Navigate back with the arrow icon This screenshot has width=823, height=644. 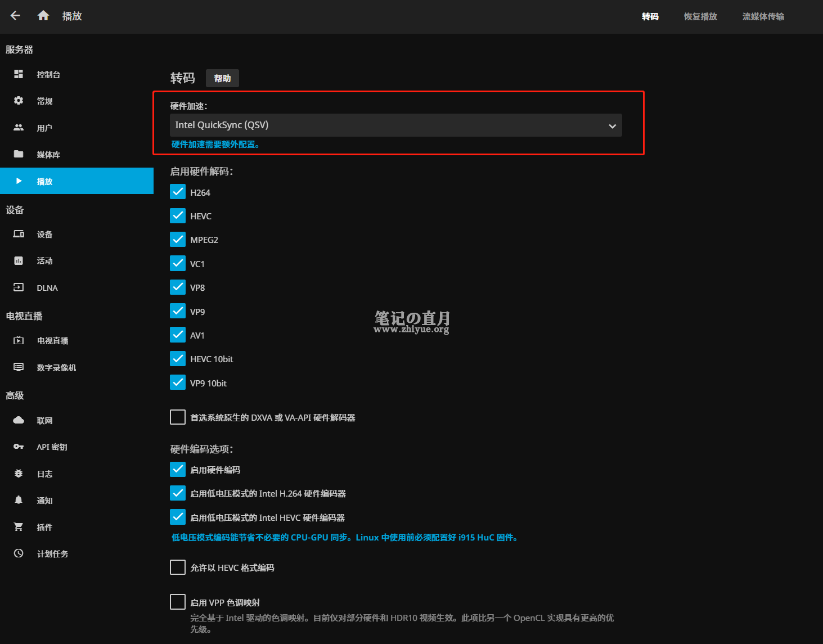[15, 16]
